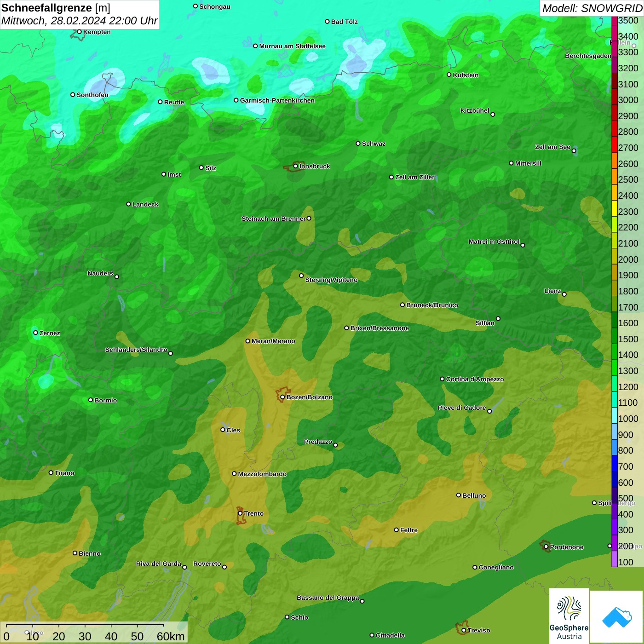Click the blue cloud logo icon
The width and height of the screenshot is (644, 644).
coord(617,617)
